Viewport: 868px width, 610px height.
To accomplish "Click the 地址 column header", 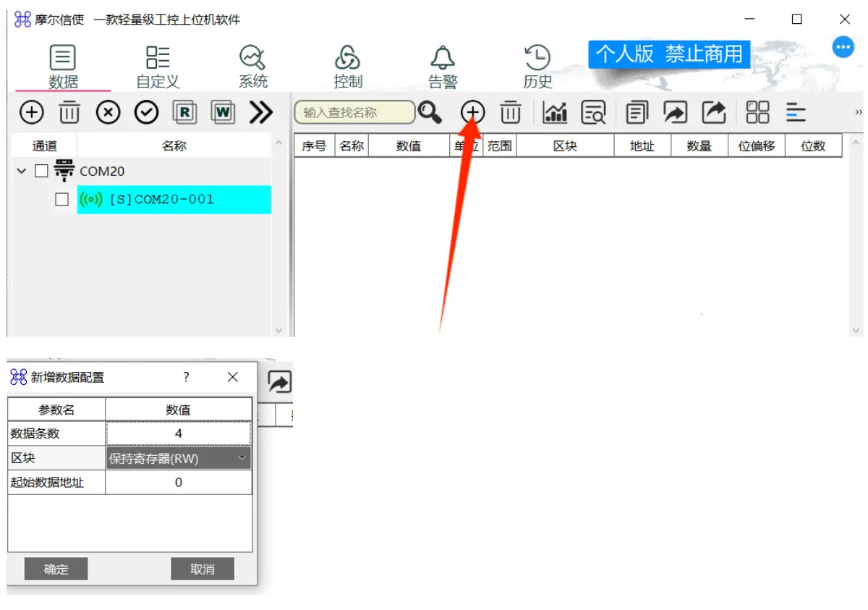I will tap(642, 145).
